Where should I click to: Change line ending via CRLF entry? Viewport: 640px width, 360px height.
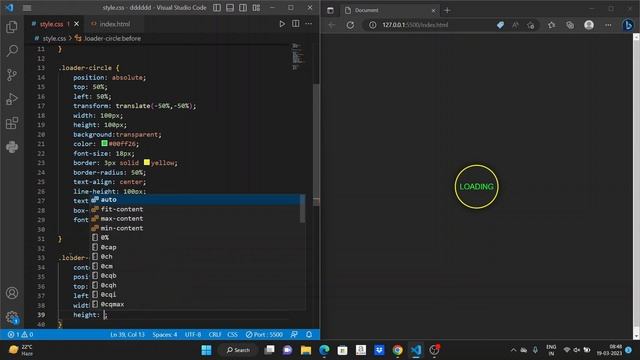[x=215, y=334]
